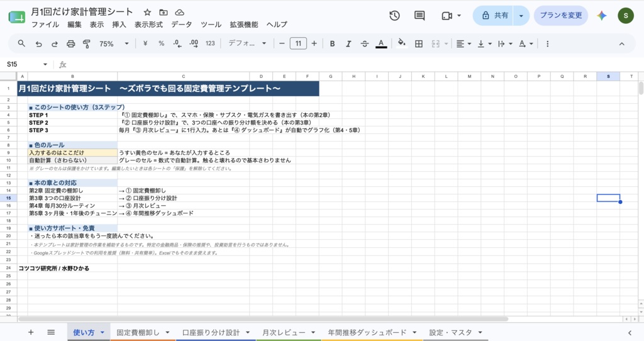Open the text color picker

(381, 43)
